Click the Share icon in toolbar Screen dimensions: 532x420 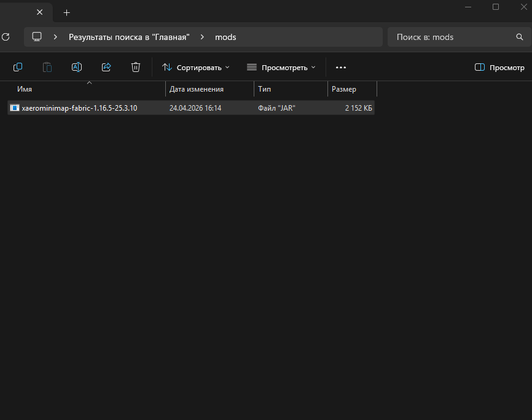106,67
